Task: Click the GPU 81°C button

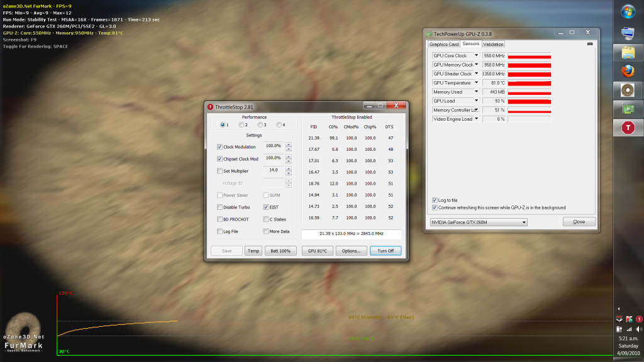Action: (318, 251)
